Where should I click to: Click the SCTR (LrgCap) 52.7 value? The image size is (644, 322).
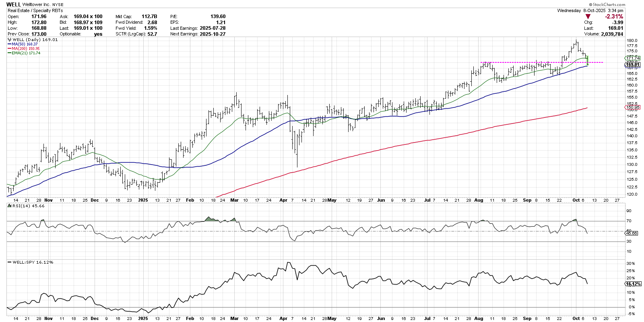pyautogui.click(x=152, y=34)
